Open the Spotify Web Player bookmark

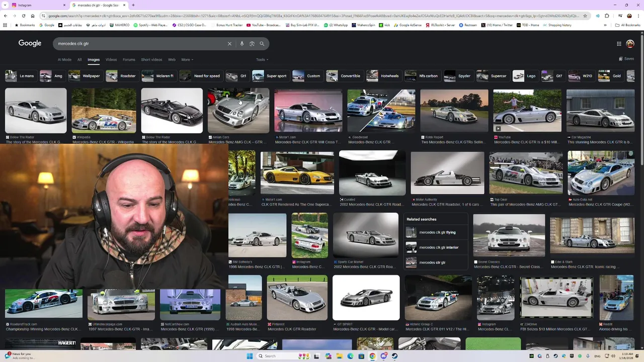pyautogui.click(x=150, y=25)
